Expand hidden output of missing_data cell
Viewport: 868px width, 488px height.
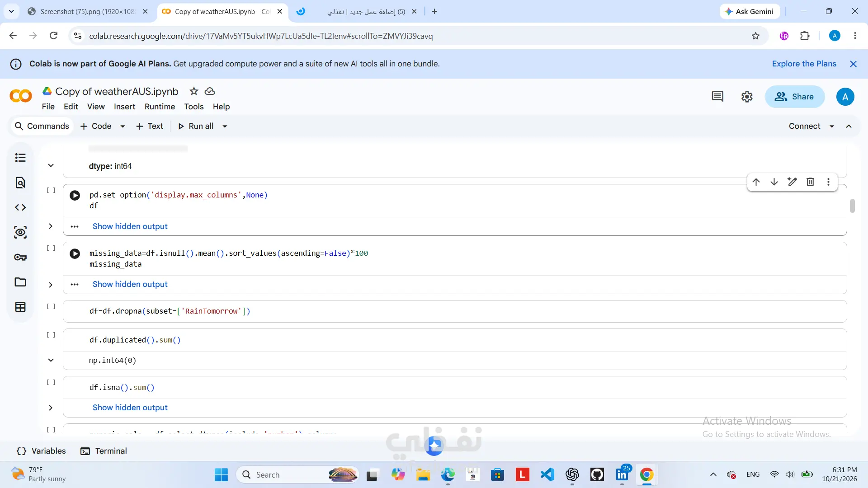click(130, 284)
